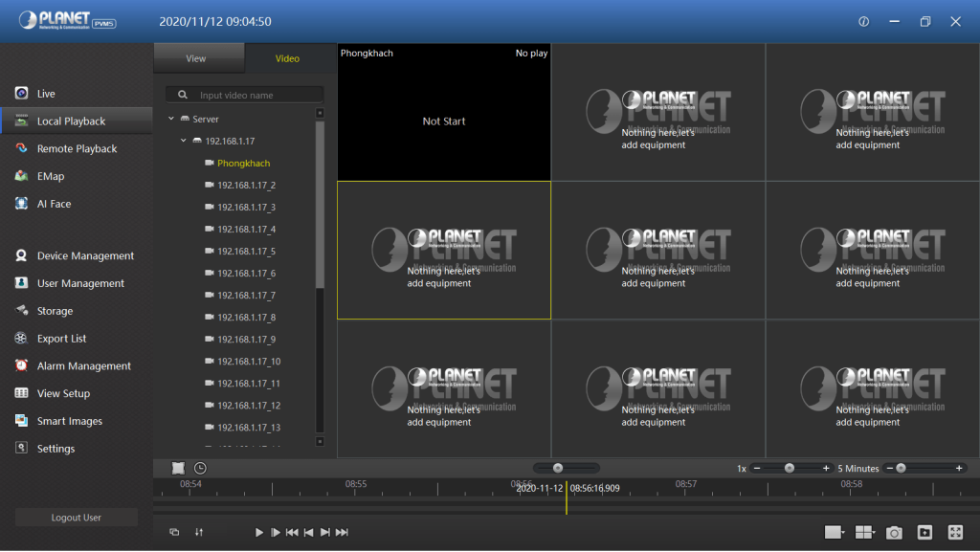Click the up-down arrows sort icon
Image resolution: width=980 pixels, height=552 pixels.
click(199, 532)
